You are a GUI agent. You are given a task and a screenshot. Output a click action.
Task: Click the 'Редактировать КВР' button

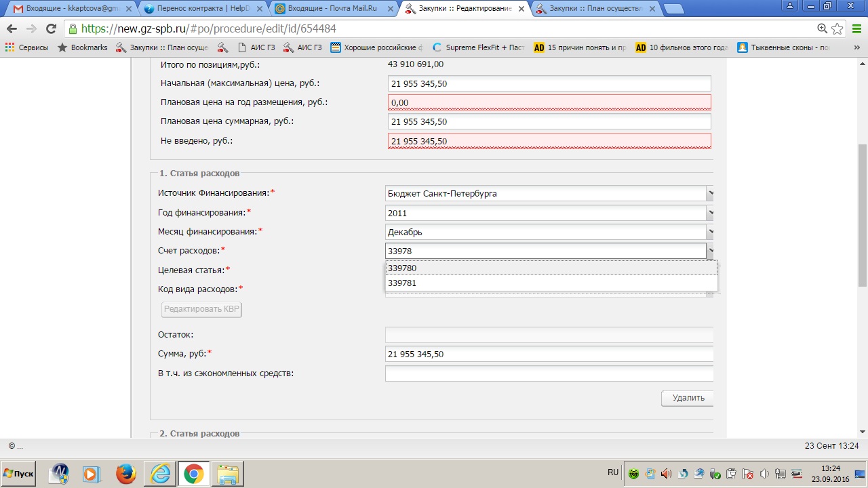pos(201,309)
